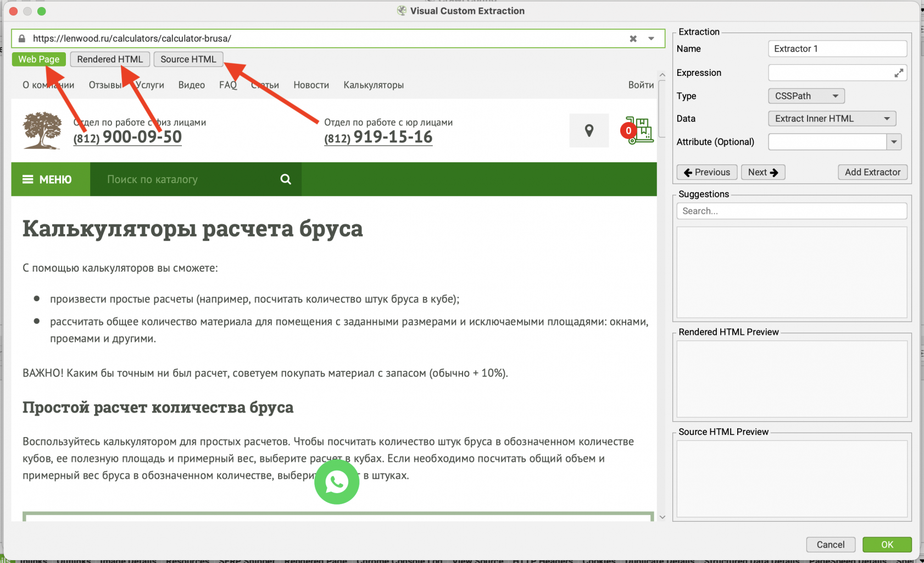Confirm with the OK button
This screenshot has height=563, width=924.
[x=887, y=545]
